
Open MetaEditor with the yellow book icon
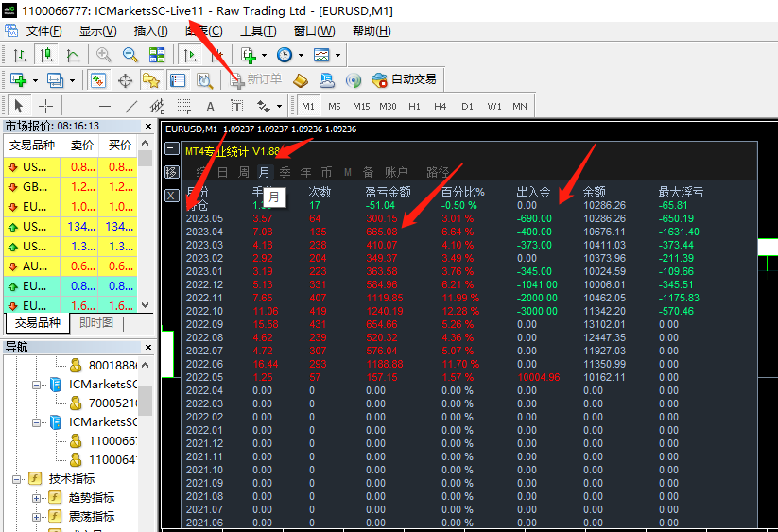(x=301, y=79)
